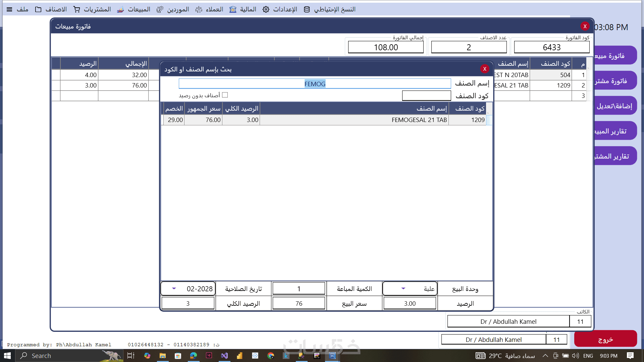644x362 pixels.
Task: Toggle the أصناف بدون رصيد checkbox
Action: coord(225,95)
